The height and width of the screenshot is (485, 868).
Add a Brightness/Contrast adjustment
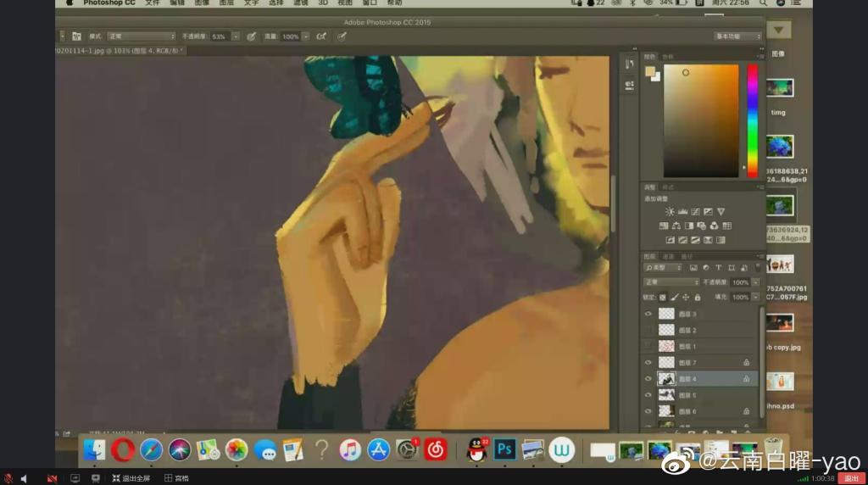click(670, 211)
